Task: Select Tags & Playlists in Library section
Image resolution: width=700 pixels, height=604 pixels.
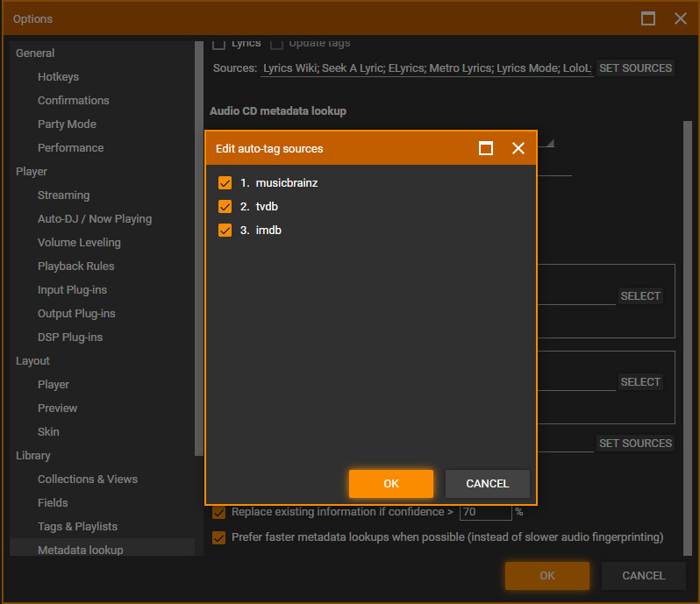Action: pos(77,527)
